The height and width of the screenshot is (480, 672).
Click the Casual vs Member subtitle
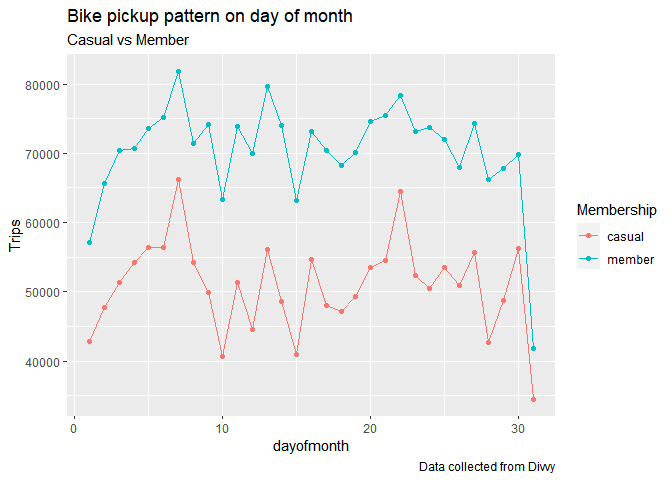point(128,40)
